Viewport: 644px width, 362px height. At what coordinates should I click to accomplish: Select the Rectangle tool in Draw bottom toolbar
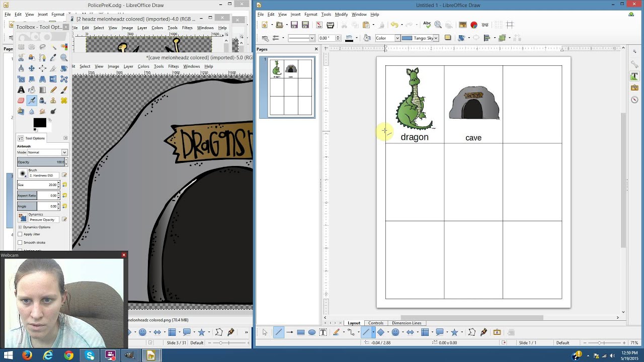pyautogui.click(x=301, y=332)
